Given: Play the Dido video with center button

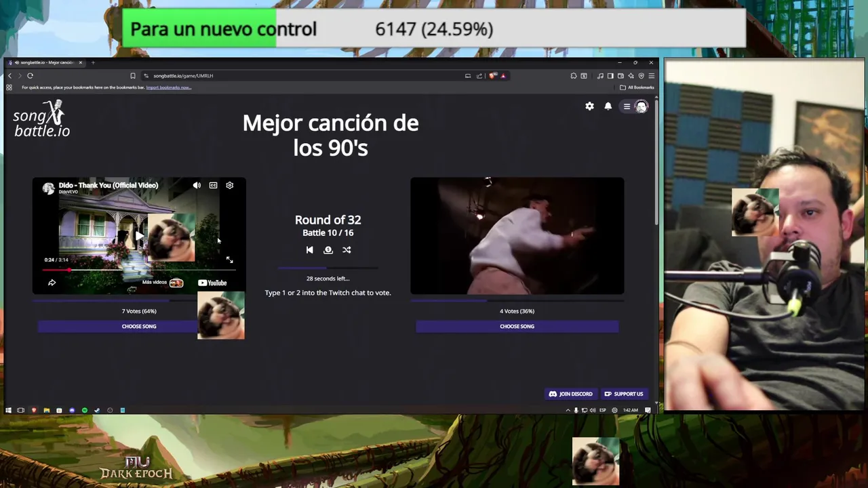Looking at the screenshot, I should point(139,236).
